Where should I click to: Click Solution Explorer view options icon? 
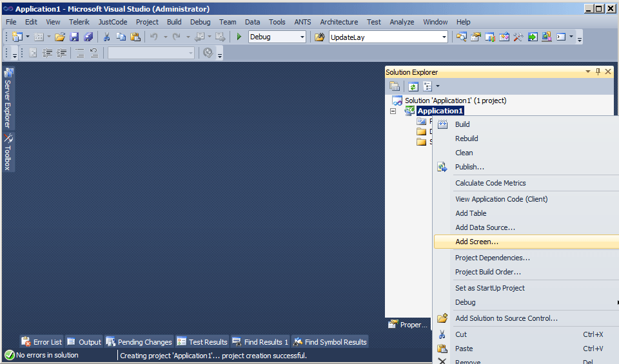coord(427,86)
